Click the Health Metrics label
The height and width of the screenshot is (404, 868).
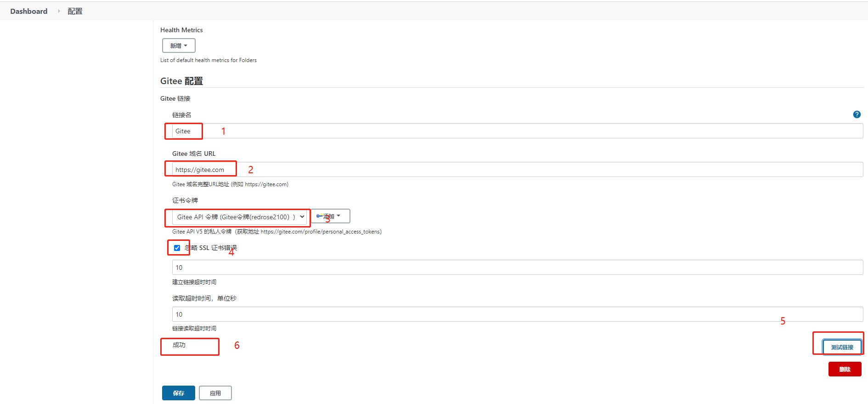[x=181, y=30]
